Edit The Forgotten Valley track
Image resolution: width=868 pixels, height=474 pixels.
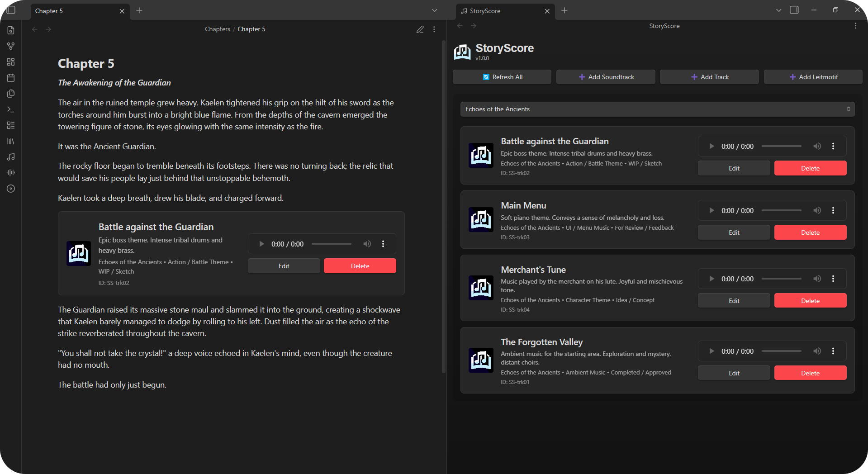[x=734, y=373]
